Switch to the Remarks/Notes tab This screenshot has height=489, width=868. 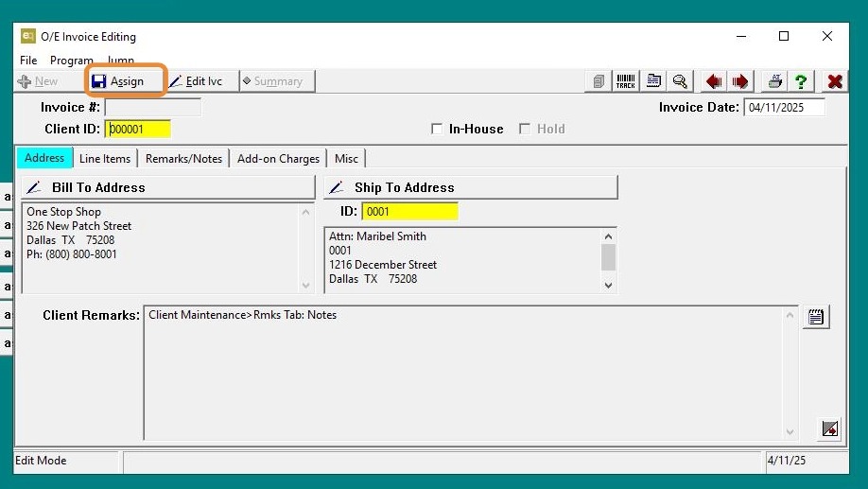[x=183, y=158]
